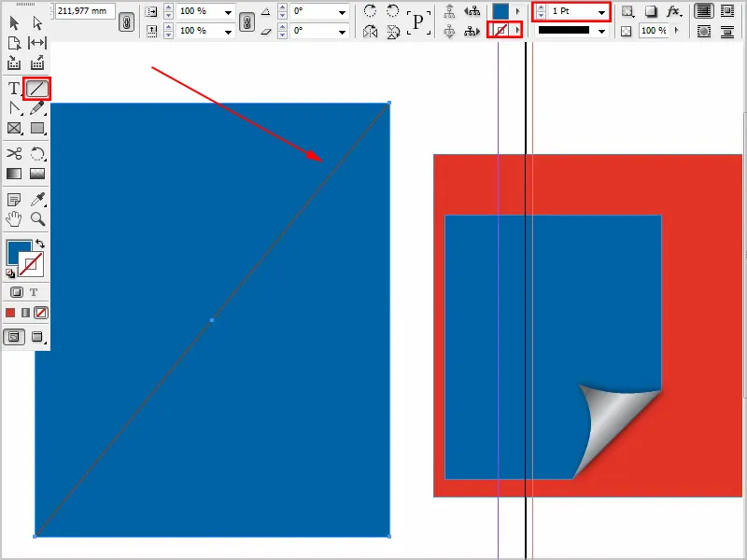Enable wrap around object shape
The width and height of the screenshot is (747, 560).
(704, 32)
